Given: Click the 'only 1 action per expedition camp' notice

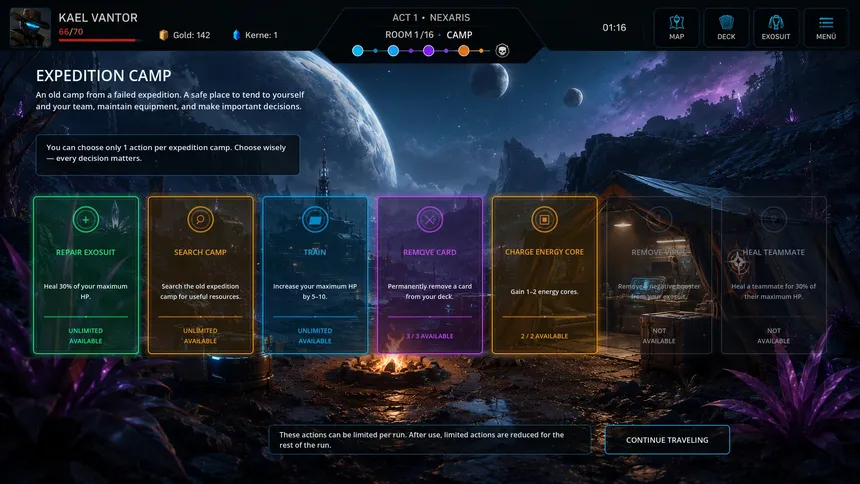Looking at the screenshot, I should 168,153.
